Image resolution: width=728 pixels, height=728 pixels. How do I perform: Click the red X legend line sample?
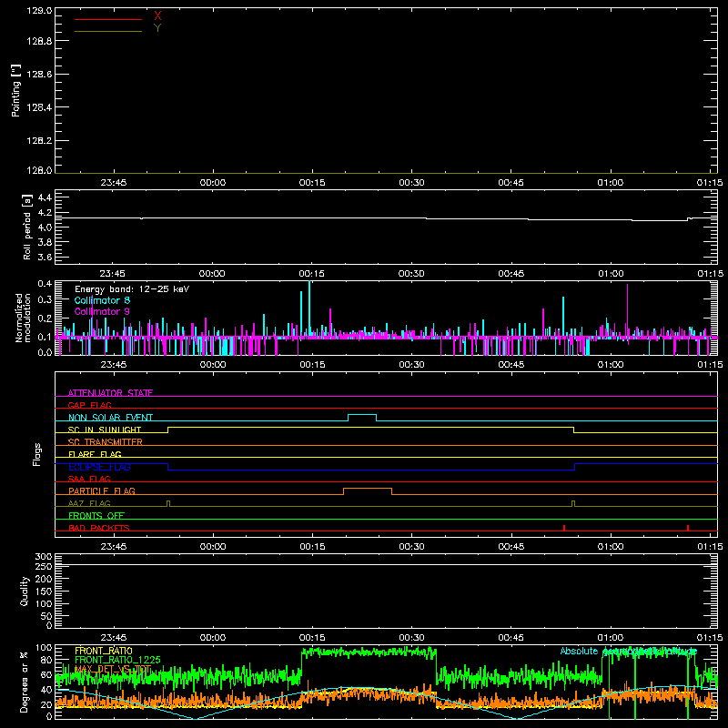107,19
